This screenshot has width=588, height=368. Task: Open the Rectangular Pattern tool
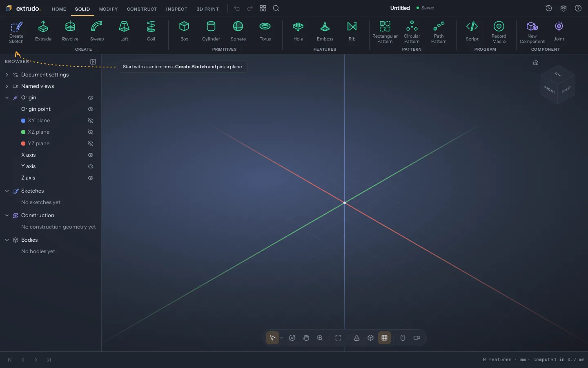click(x=385, y=32)
